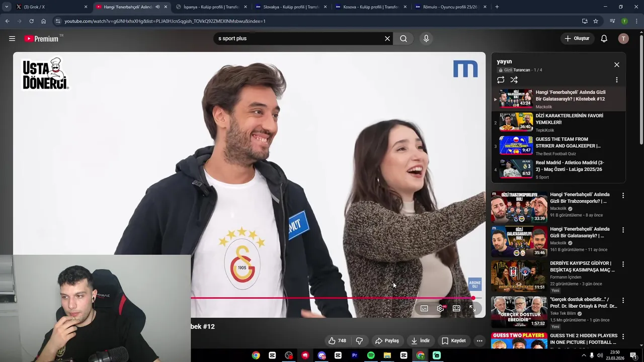The width and height of the screenshot is (644, 362).
Task: Open the YouTube guide hamburger menu
Action: 12,39
